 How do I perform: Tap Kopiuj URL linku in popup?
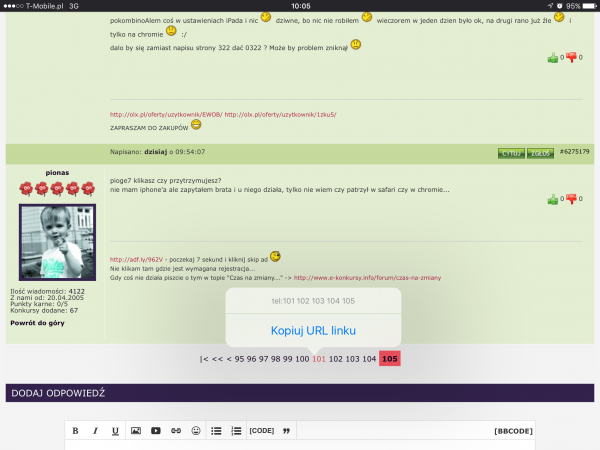(313, 330)
